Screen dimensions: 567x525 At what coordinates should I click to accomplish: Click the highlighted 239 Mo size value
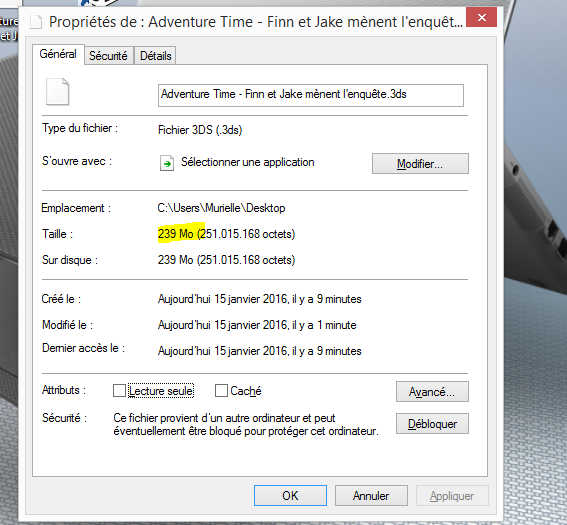point(175,234)
